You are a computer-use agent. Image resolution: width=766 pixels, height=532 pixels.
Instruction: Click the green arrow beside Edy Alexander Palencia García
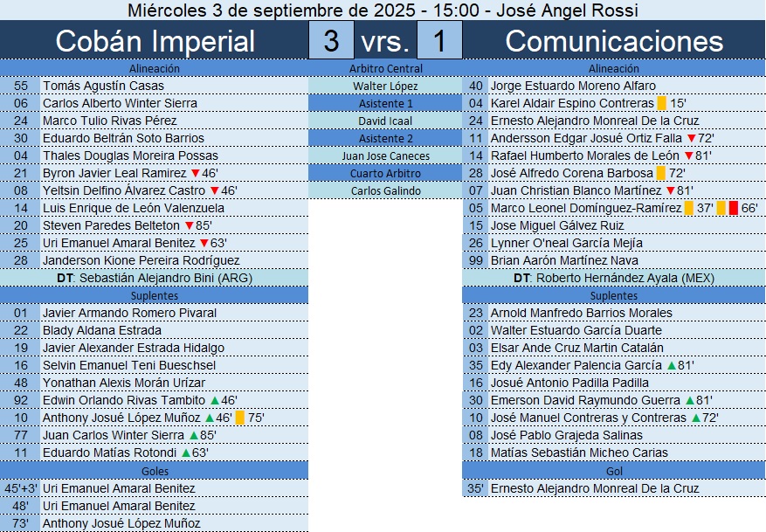[671, 365]
